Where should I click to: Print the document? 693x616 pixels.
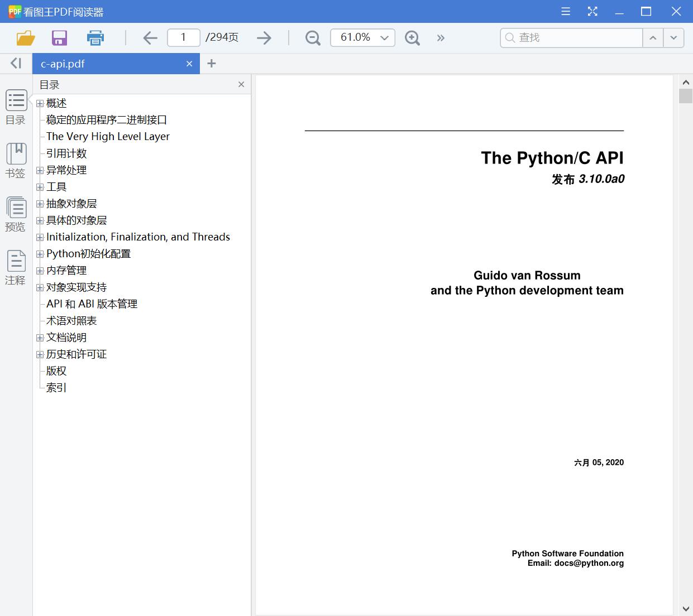95,37
